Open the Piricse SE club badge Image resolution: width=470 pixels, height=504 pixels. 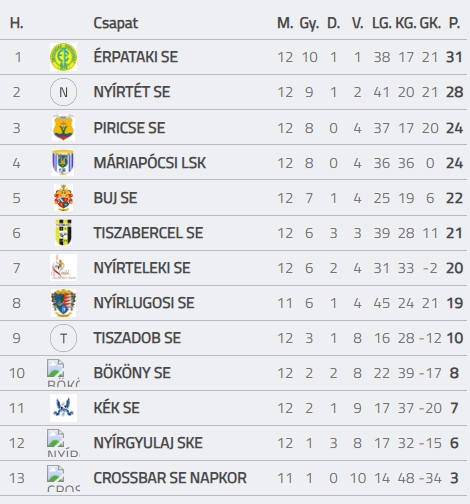click(63, 128)
